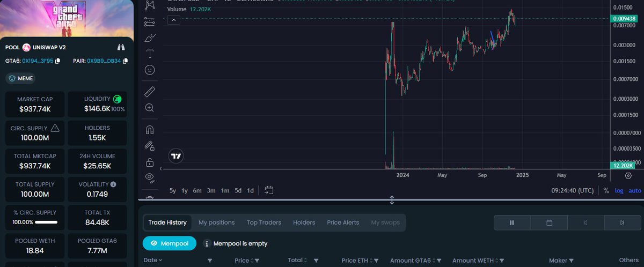
Task: Switch to Trade History tab
Action: [167, 222]
